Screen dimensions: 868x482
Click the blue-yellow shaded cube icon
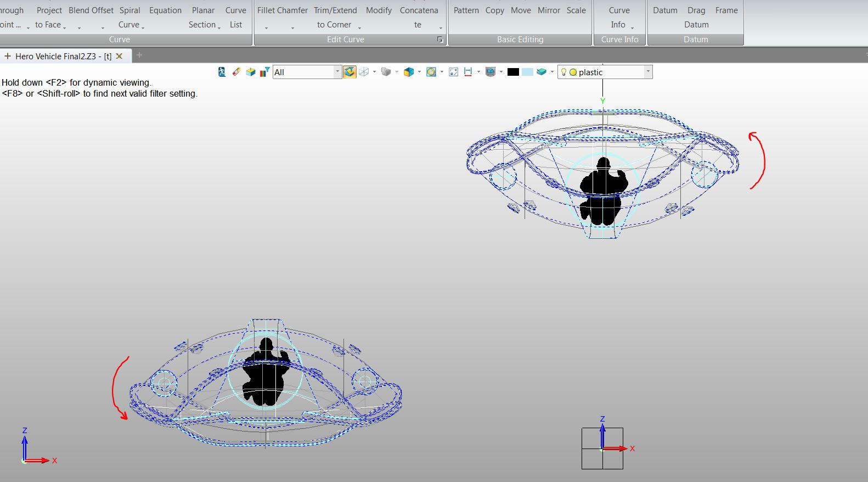click(x=408, y=72)
